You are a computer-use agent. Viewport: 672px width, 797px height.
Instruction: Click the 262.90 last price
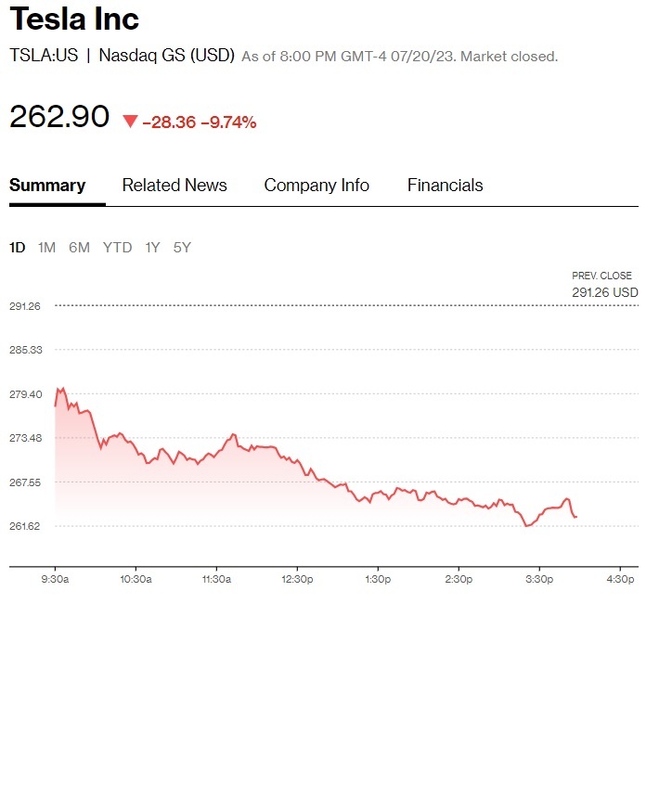click(x=59, y=118)
